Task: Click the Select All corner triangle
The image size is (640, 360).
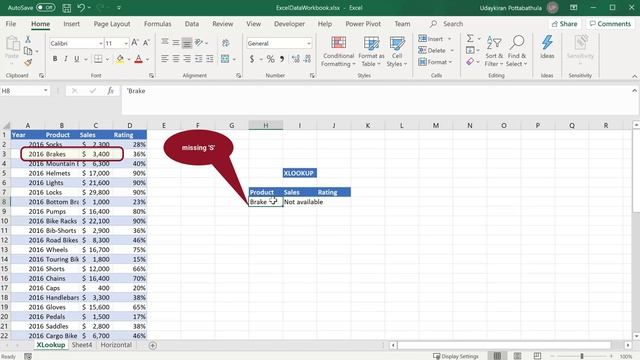Action: click(x=6, y=125)
